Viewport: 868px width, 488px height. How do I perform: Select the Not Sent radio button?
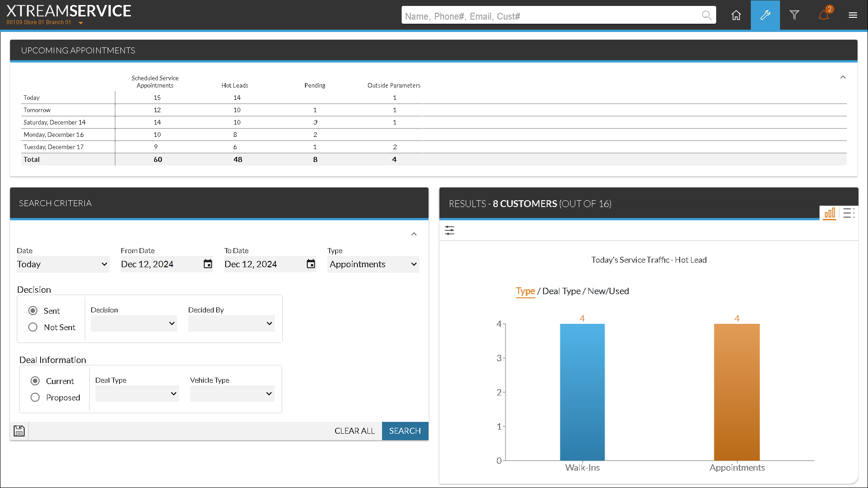tap(33, 327)
